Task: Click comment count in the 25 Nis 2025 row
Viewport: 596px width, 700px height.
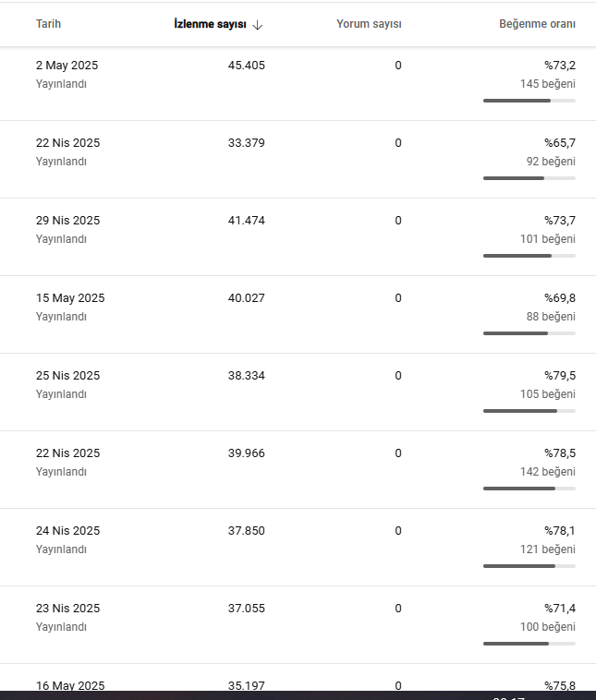Action: [398, 376]
